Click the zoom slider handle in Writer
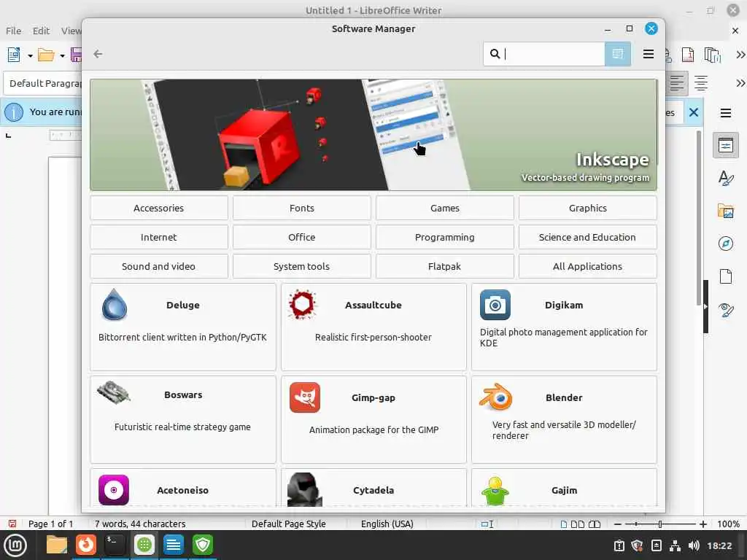Screen dimensions: 747x560 point(659,524)
